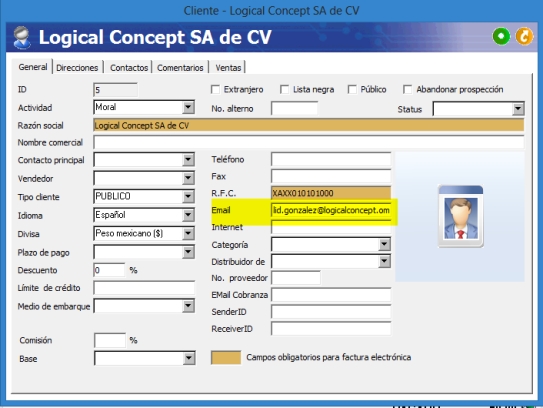Open the Idioma dropdown
Viewport: 543px width, 408px height.
(x=188, y=215)
